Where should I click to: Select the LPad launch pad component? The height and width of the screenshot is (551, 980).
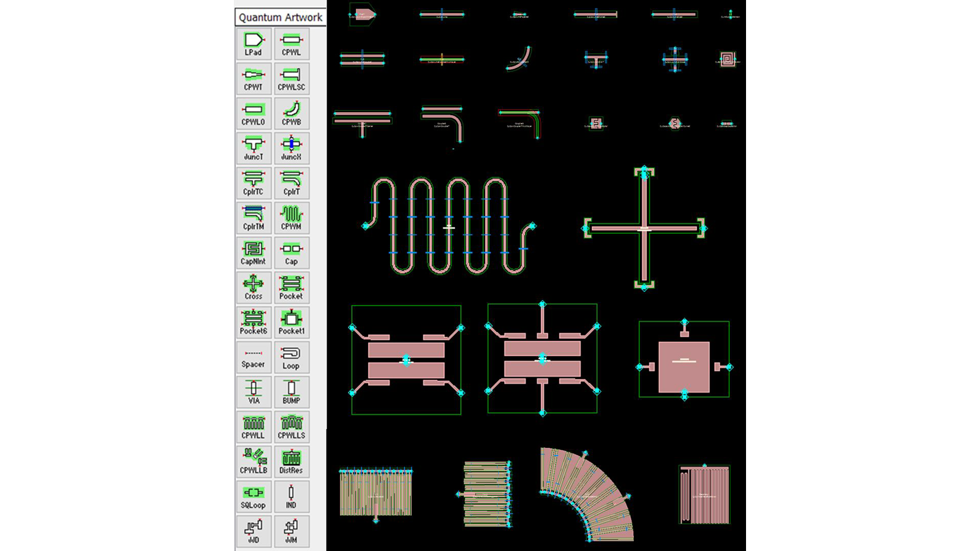pos(254,43)
